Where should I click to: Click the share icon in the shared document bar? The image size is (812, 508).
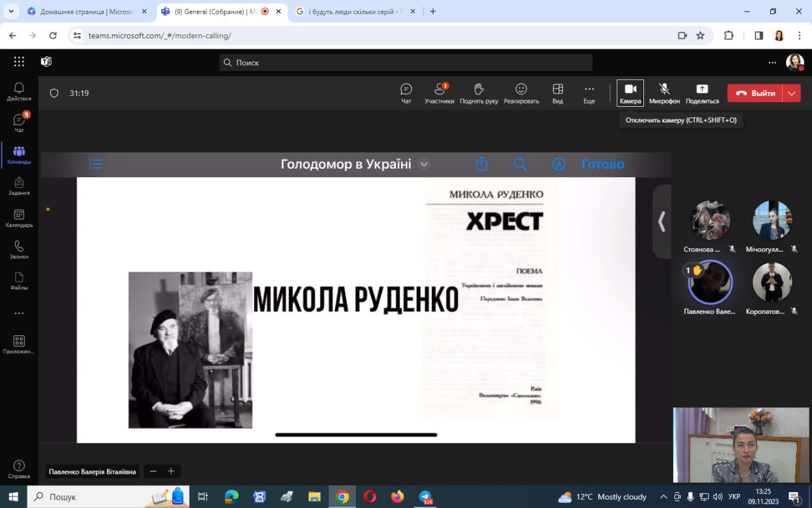481,164
